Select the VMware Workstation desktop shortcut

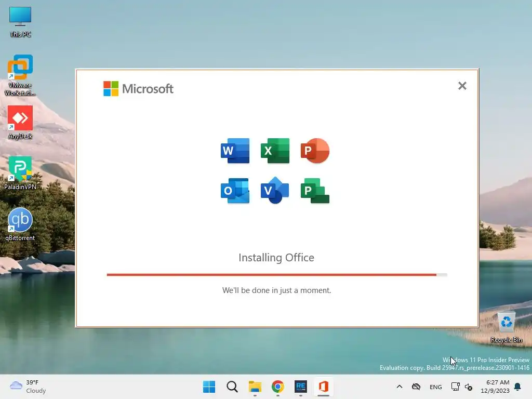coord(20,75)
